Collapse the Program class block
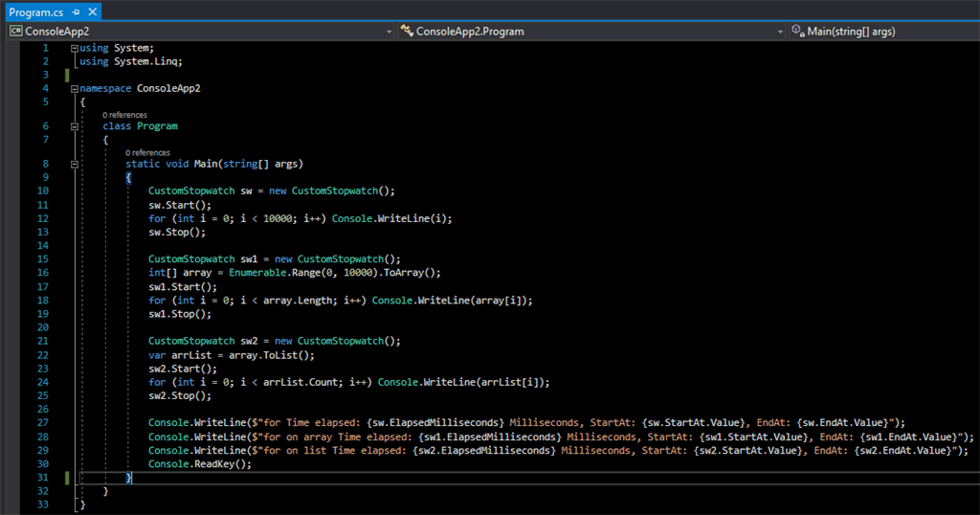The width and height of the screenshot is (980, 515). pyautogui.click(x=75, y=125)
